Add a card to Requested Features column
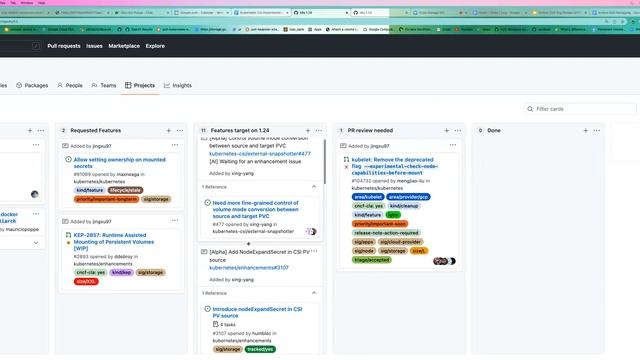This screenshot has height=360, width=640. [x=169, y=131]
